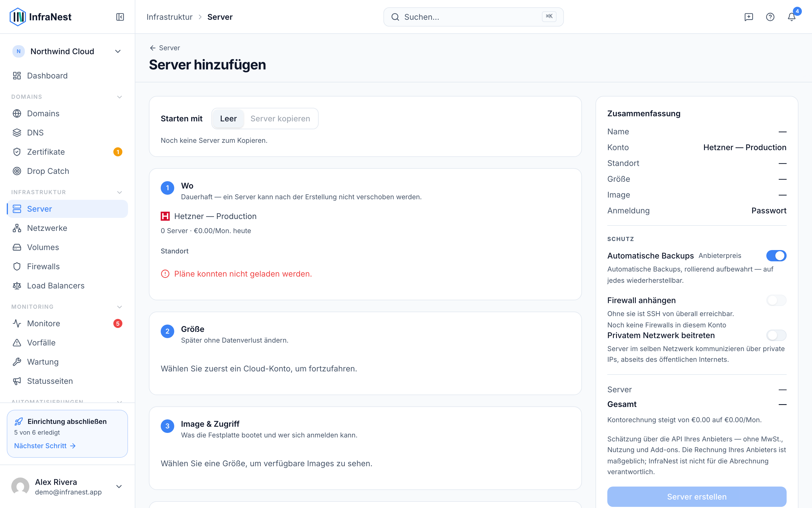Click the Load Balancers scale icon
Image resolution: width=812 pixels, height=508 pixels.
[17, 286]
